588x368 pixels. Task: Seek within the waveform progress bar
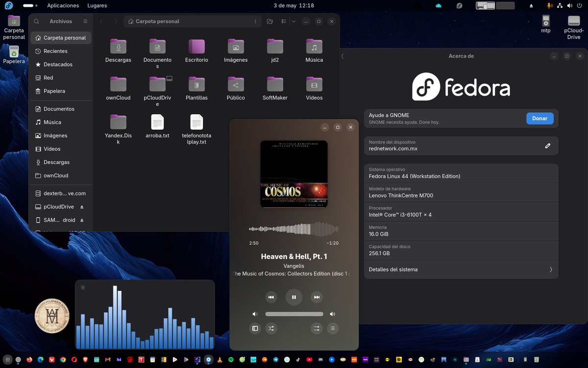(294, 229)
